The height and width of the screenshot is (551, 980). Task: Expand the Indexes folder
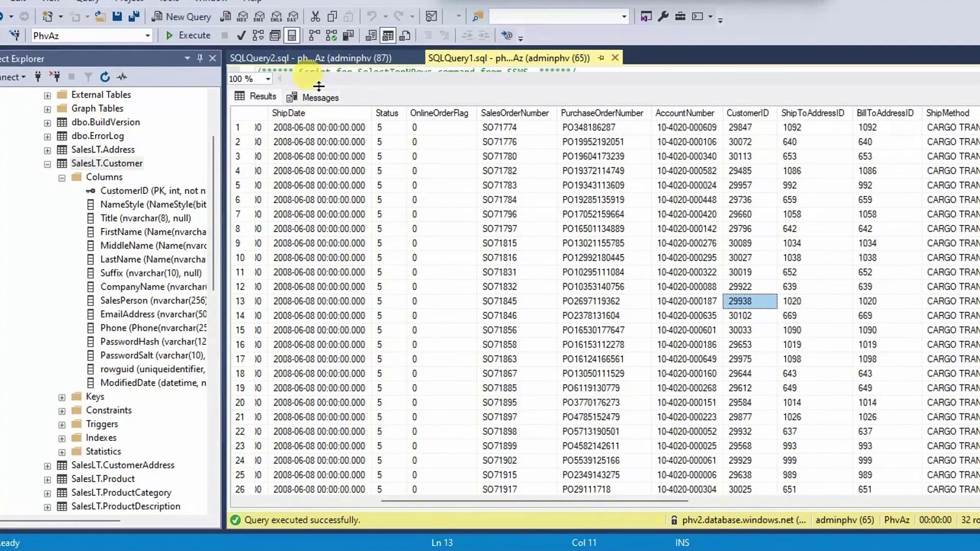62,438
